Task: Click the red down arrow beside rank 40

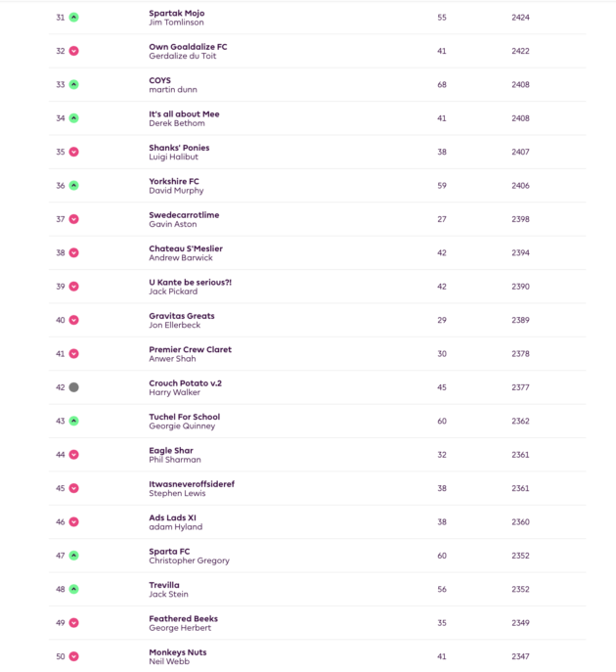Action: 73,320
